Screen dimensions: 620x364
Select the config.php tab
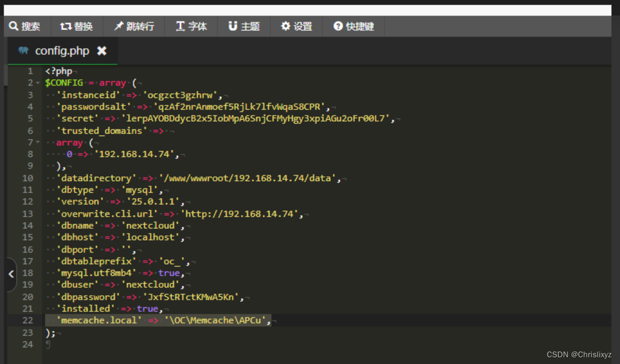(x=62, y=51)
